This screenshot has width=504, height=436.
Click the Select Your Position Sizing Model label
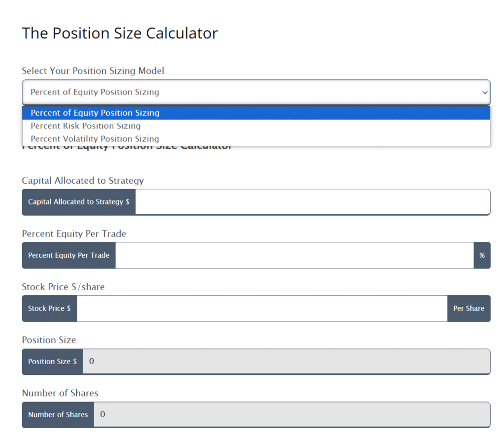coord(93,71)
